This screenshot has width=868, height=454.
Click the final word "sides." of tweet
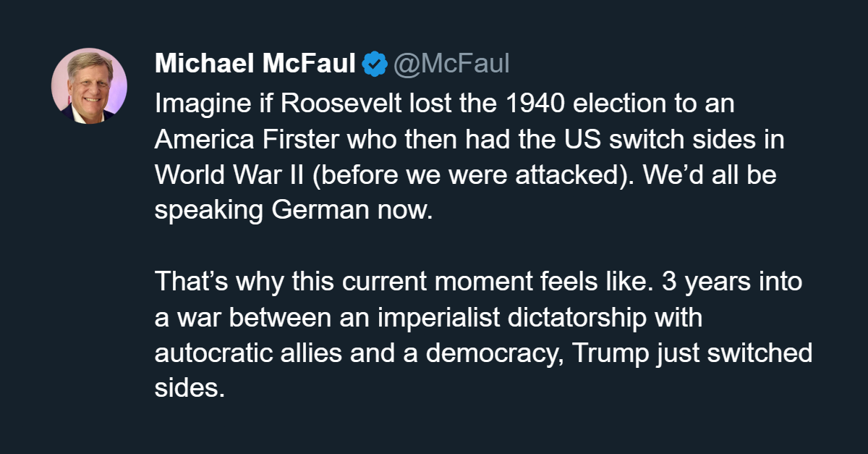pyautogui.click(x=185, y=389)
